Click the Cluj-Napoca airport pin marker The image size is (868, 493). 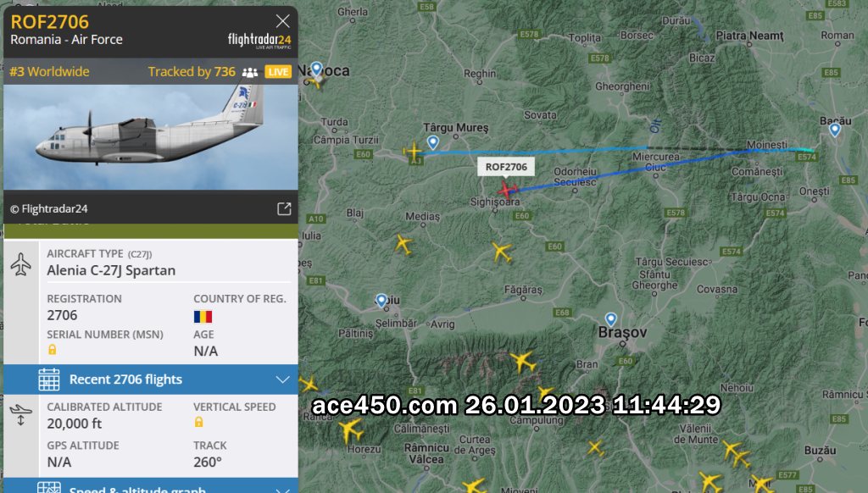pos(316,69)
